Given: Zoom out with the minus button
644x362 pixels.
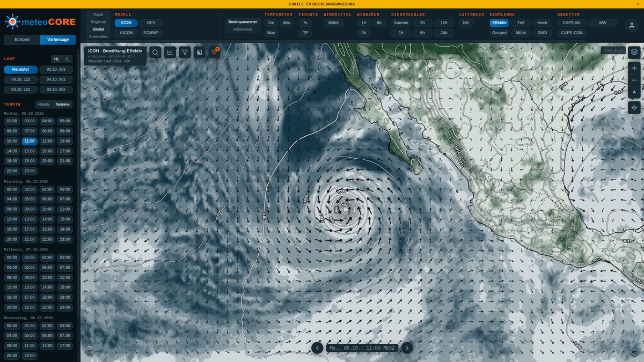Looking at the screenshot, I should 634,80.
